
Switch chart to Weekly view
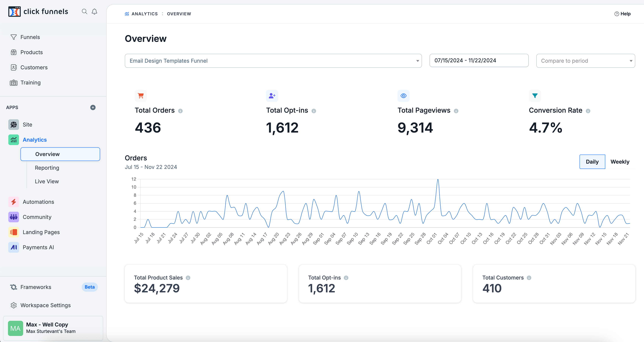pos(620,162)
